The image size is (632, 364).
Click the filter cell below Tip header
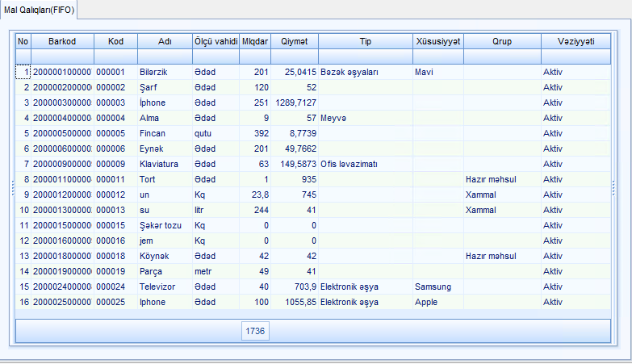point(365,56)
